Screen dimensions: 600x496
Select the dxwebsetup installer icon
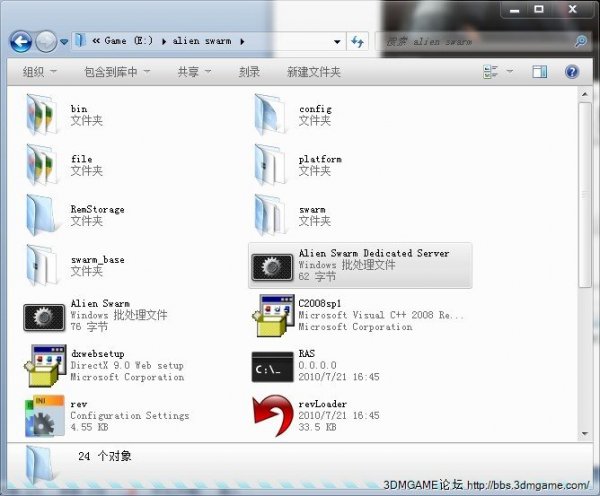(x=45, y=365)
